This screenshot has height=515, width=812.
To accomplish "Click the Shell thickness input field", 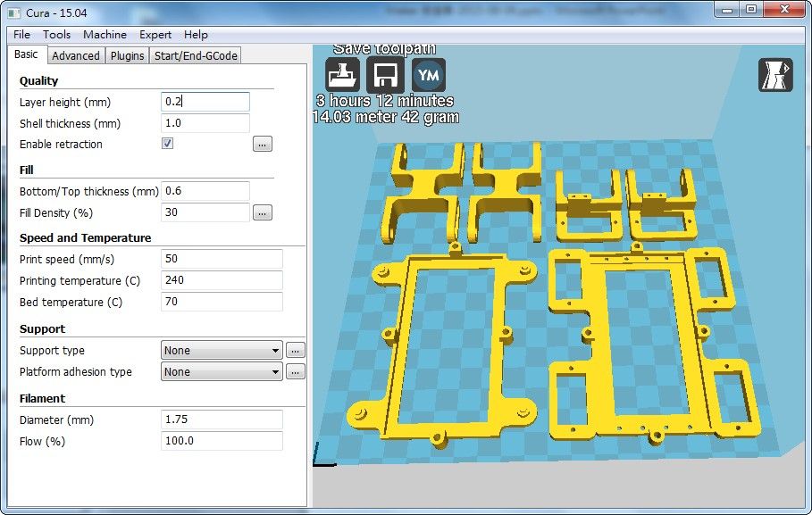I will tap(205, 123).
